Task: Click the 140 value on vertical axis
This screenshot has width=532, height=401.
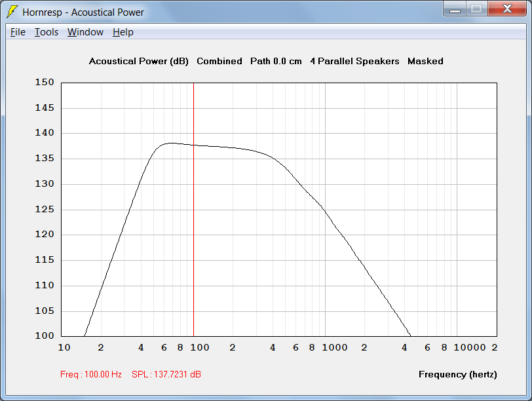Action: pos(45,132)
